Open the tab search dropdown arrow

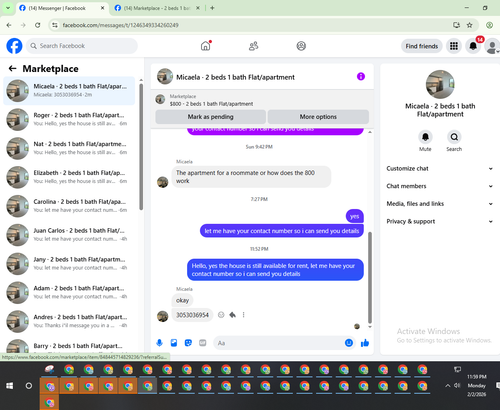click(8, 8)
